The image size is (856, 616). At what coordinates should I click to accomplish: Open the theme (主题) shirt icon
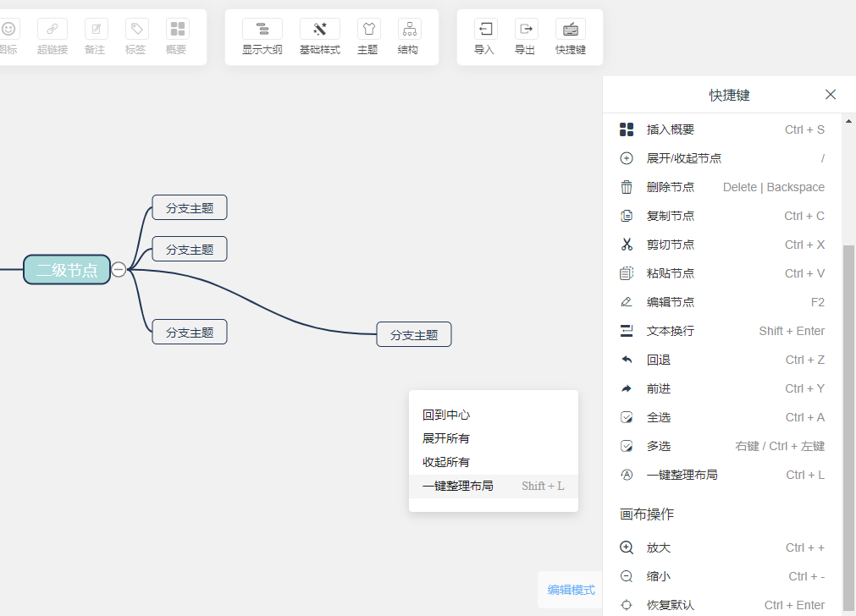368,29
